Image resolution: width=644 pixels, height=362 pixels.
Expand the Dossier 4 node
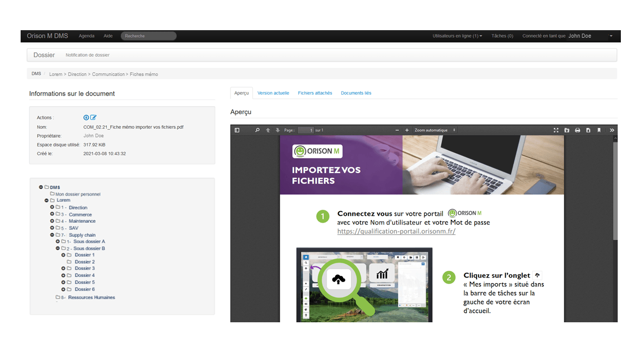63,276
